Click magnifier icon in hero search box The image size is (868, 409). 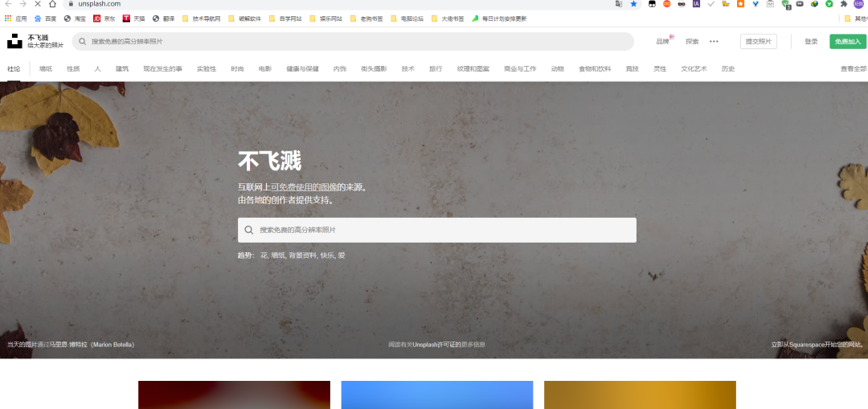pos(249,230)
